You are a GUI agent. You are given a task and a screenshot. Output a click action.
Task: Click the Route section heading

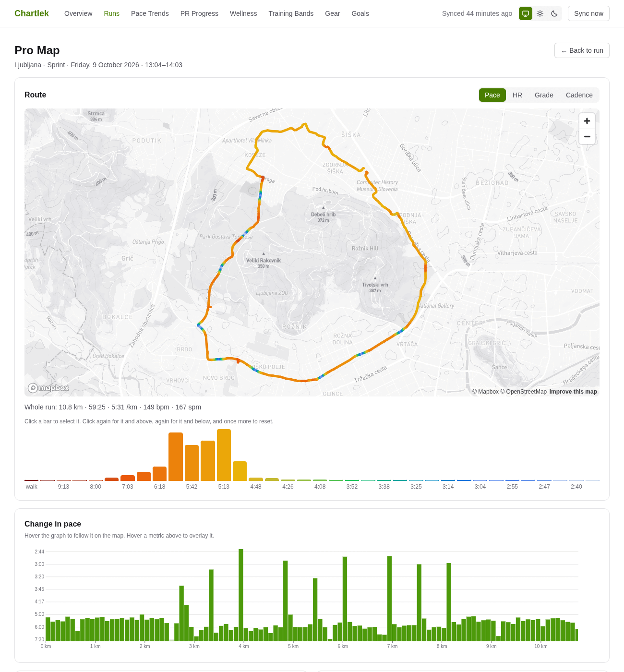pyautogui.click(x=35, y=95)
